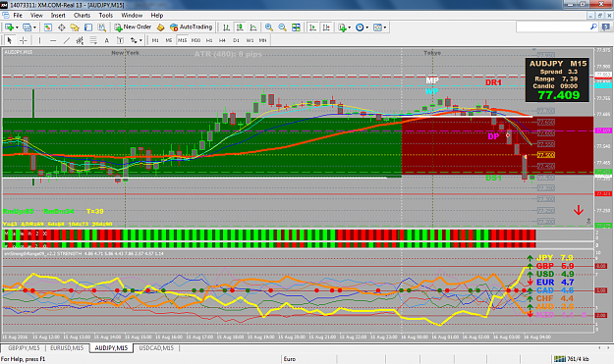
Task: Switch to the USDCAD,M15 chart tab
Action: point(156,348)
